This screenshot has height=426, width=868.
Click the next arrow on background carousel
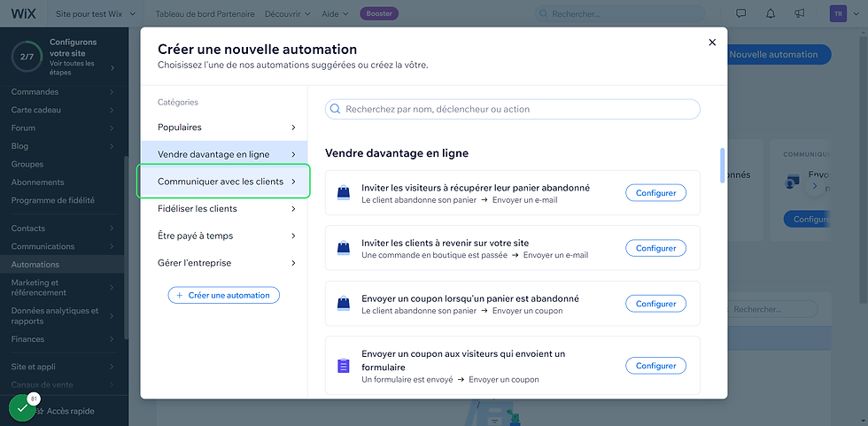814,186
